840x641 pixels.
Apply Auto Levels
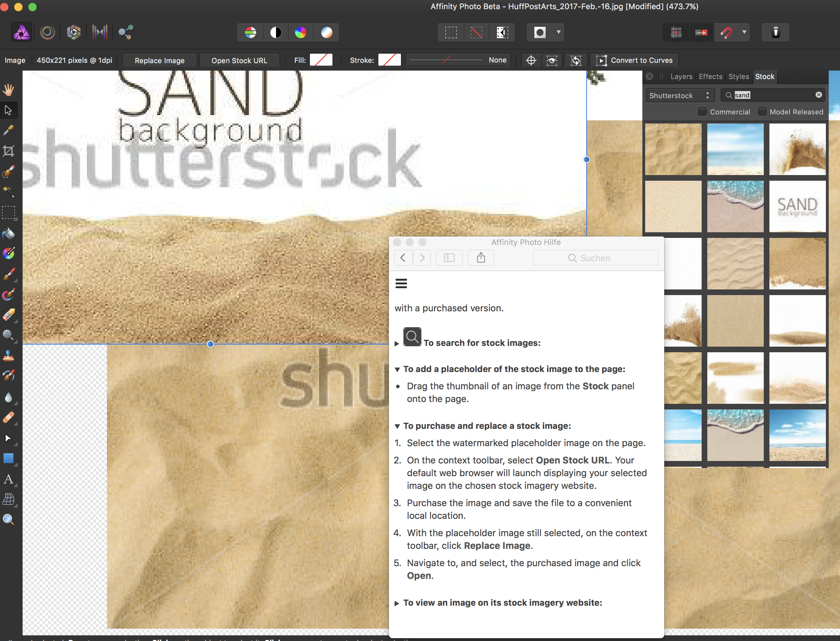(x=250, y=32)
